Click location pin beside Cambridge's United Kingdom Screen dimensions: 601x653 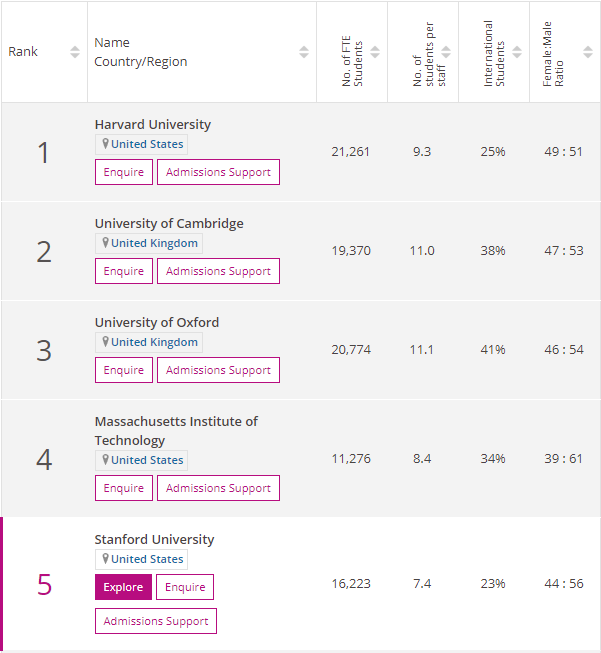pos(106,243)
